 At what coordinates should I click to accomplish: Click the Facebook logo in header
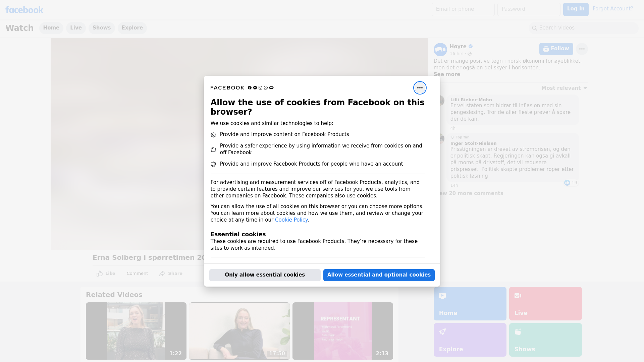24,9
